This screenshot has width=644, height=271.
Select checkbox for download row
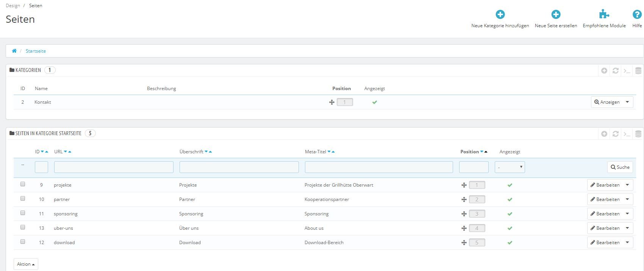[x=23, y=241]
